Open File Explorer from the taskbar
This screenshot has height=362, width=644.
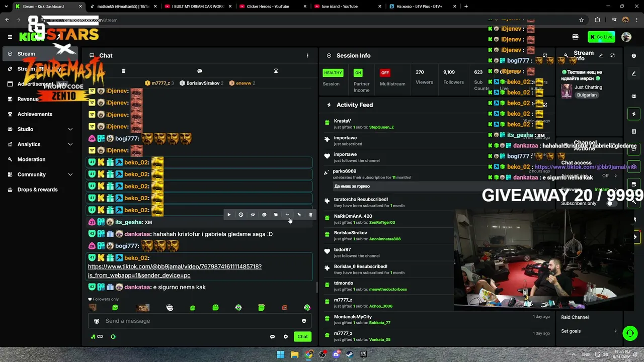(x=294, y=354)
